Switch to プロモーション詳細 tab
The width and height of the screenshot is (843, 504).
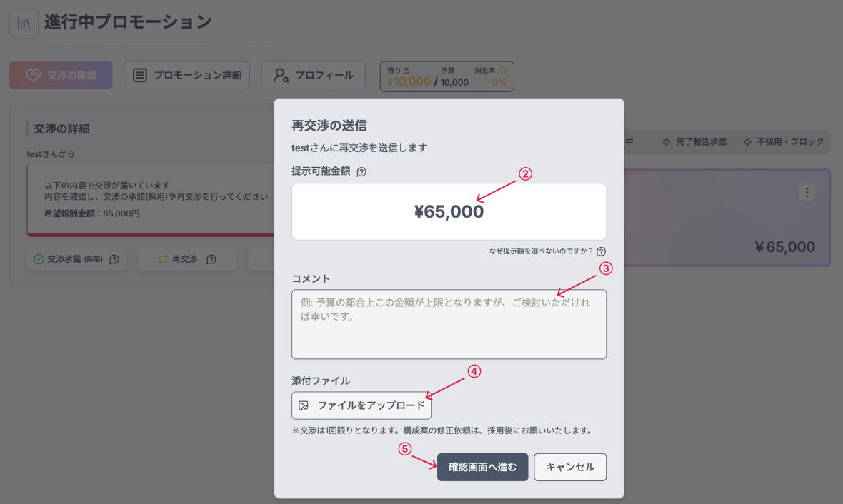coord(186,75)
